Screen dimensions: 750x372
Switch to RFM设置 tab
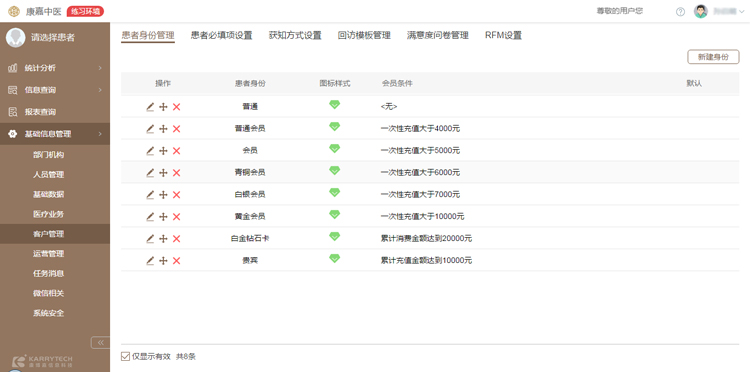tap(503, 35)
